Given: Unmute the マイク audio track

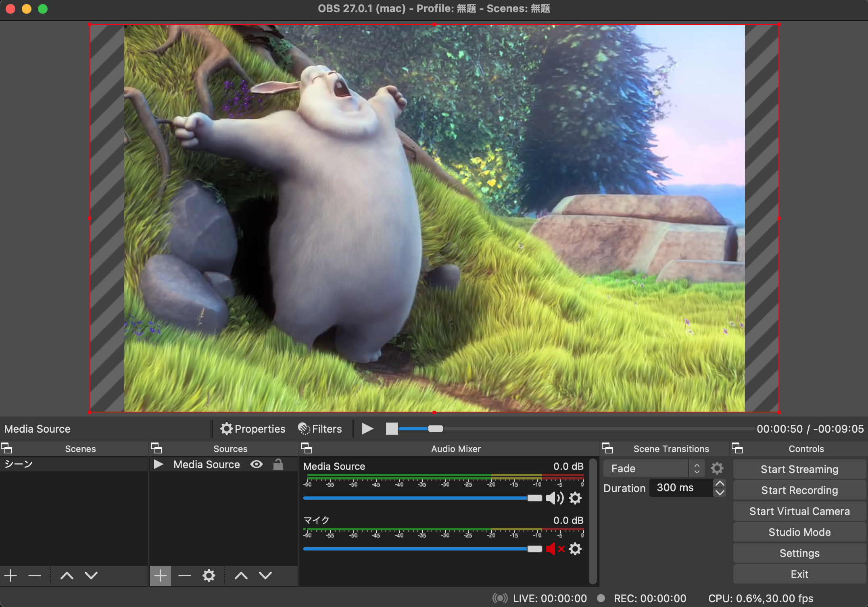Looking at the screenshot, I should pos(555,549).
